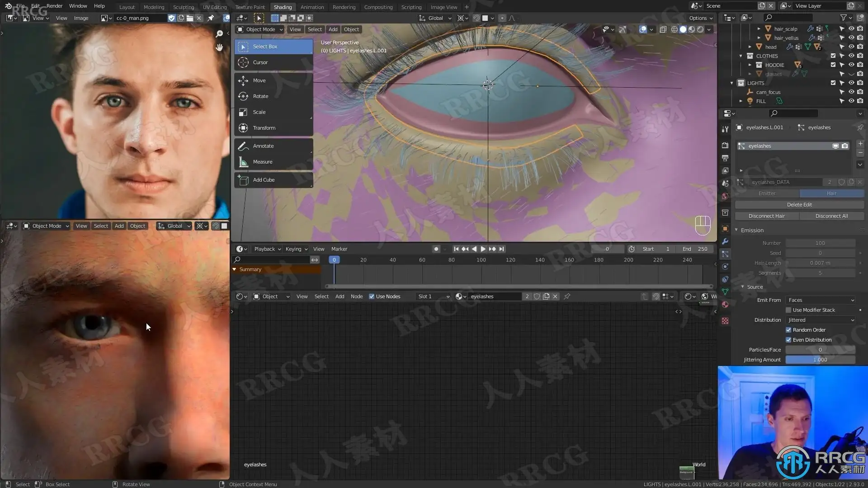Choose the Annotate tool

pyautogui.click(x=274, y=146)
